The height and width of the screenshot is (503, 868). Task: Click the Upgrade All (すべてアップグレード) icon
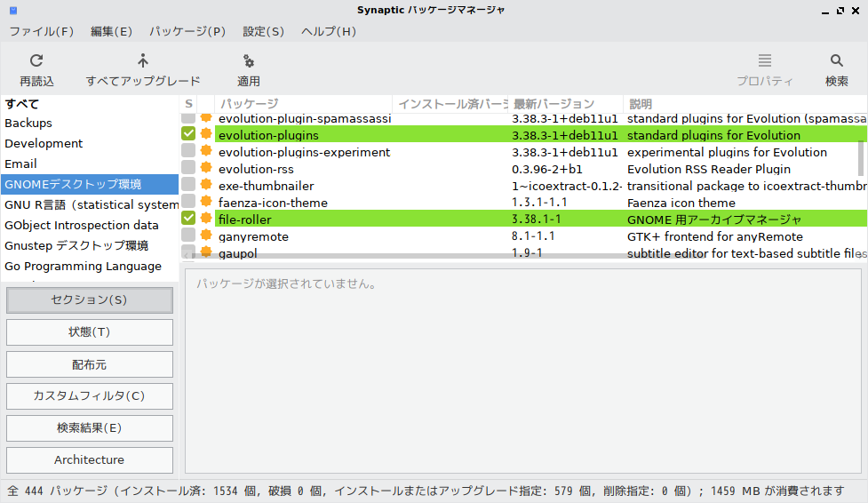(143, 60)
